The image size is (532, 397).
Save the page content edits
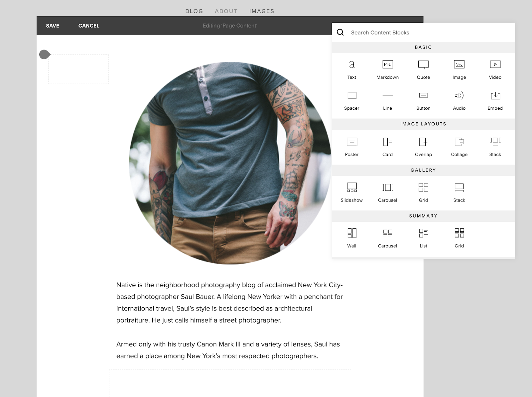[53, 26]
